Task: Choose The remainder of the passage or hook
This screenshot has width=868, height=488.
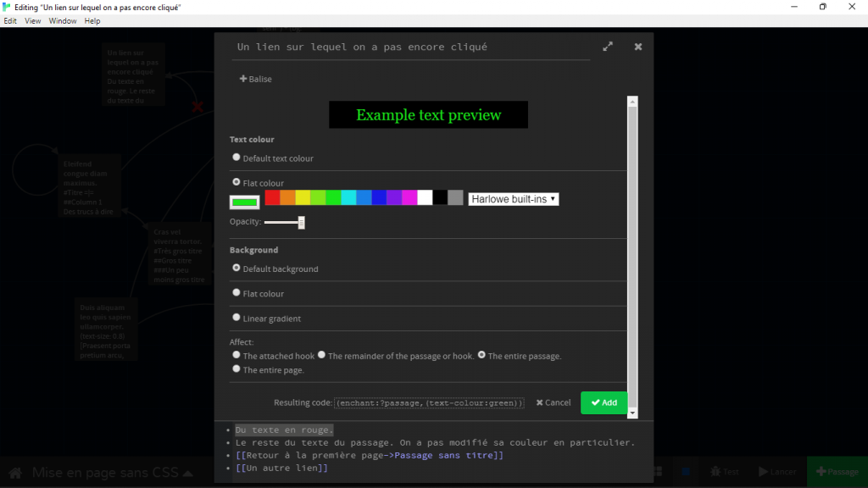Action: [321, 355]
